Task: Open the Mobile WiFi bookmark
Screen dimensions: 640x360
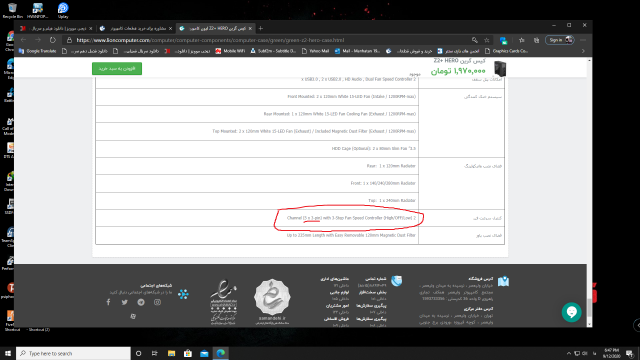Action: coord(230,51)
